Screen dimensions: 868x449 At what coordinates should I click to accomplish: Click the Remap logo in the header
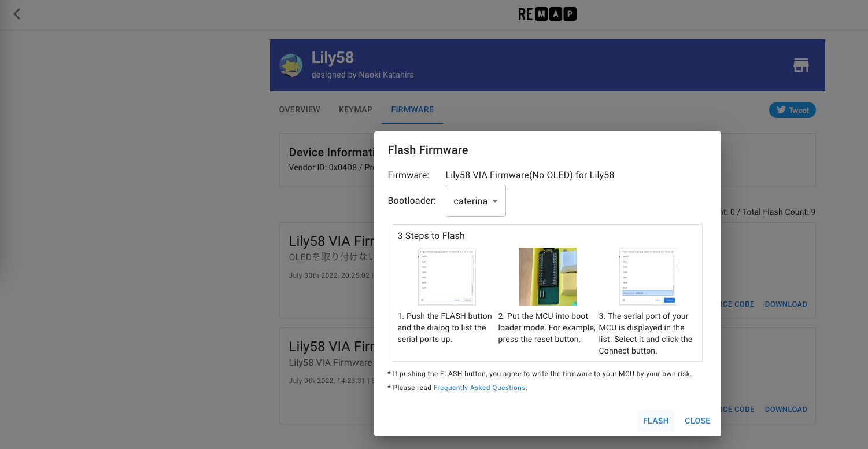pyautogui.click(x=547, y=14)
